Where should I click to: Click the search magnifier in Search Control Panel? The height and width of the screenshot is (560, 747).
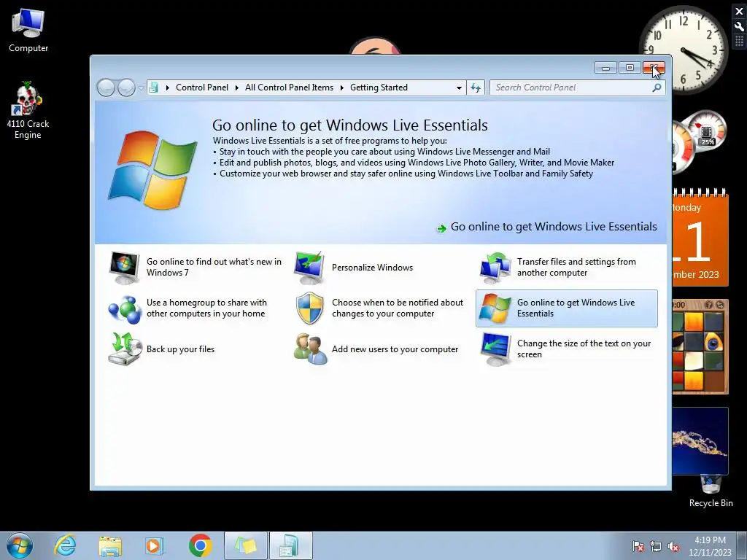coord(657,87)
